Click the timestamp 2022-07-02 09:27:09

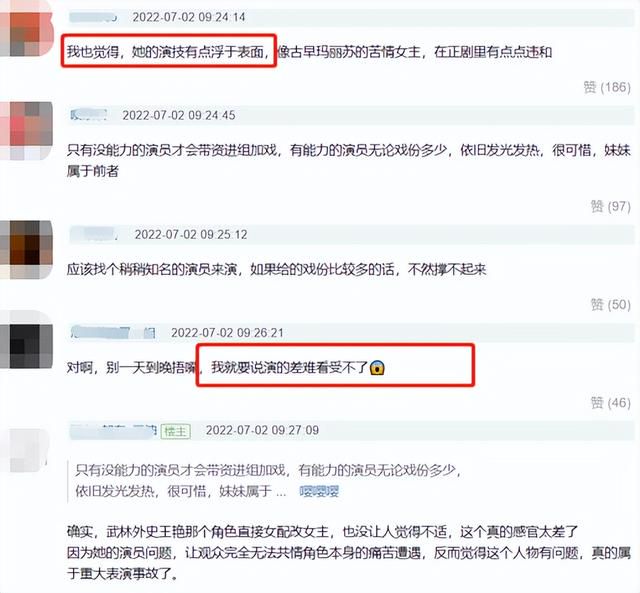[262, 430]
